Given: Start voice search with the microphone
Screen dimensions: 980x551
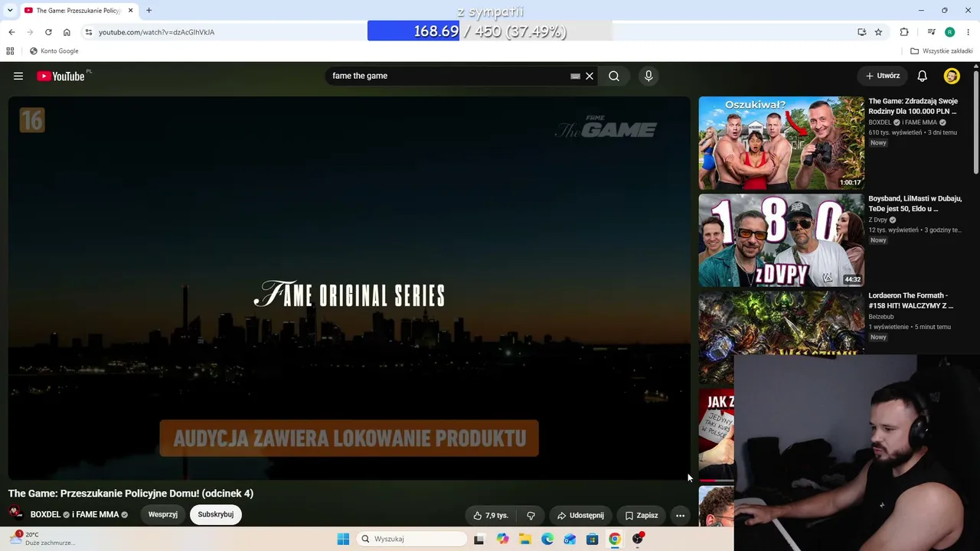Looking at the screenshot, I should click(x=648, y=76).
